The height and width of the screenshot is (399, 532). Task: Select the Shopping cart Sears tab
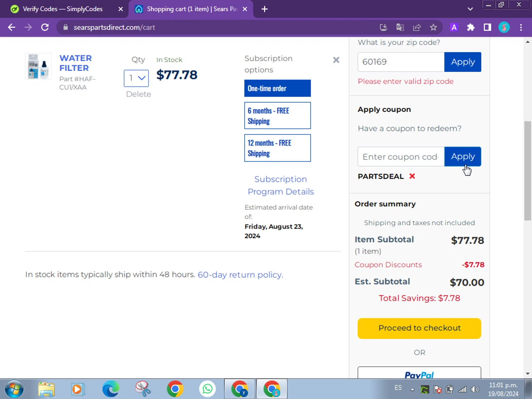[x=191, y=9]
